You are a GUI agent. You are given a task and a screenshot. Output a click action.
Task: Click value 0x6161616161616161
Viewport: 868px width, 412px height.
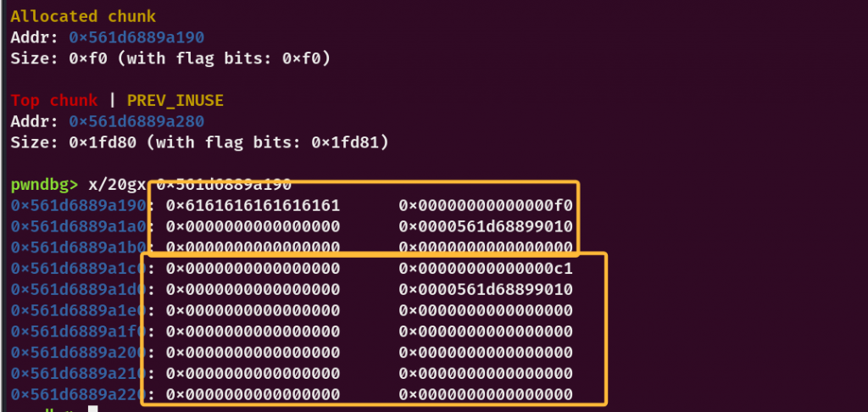[x=253, y=206]
